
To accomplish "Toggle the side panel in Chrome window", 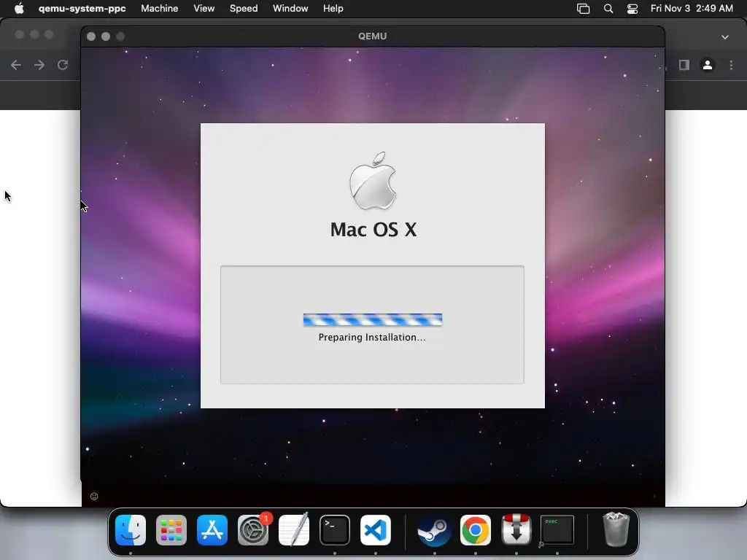I will (x=684, y=65).
